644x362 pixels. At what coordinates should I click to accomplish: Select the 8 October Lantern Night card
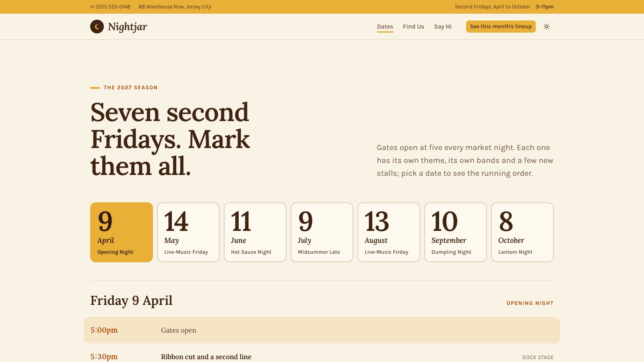[522, 232]
